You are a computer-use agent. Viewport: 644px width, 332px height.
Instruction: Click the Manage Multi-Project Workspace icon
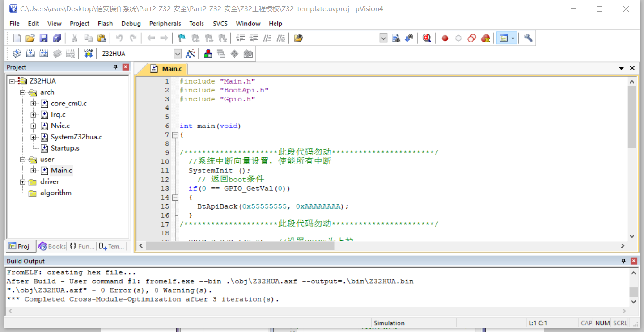tap(221, 54)
